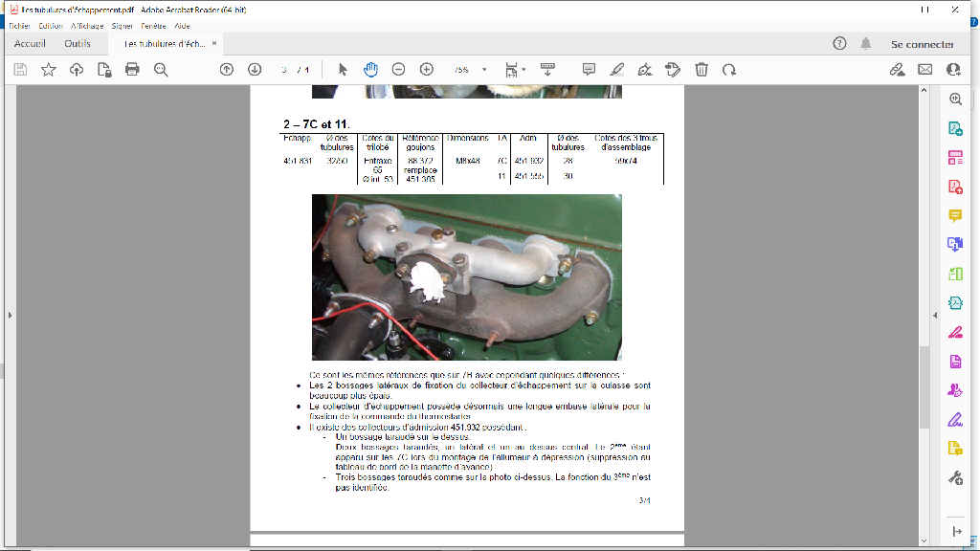Click the page number input field
Image resolution: width=980 pixels, height=551 pixels.
285,70
